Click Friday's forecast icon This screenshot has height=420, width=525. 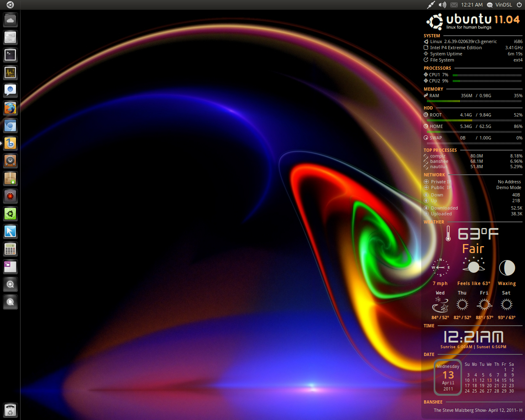tap(484, 304)
